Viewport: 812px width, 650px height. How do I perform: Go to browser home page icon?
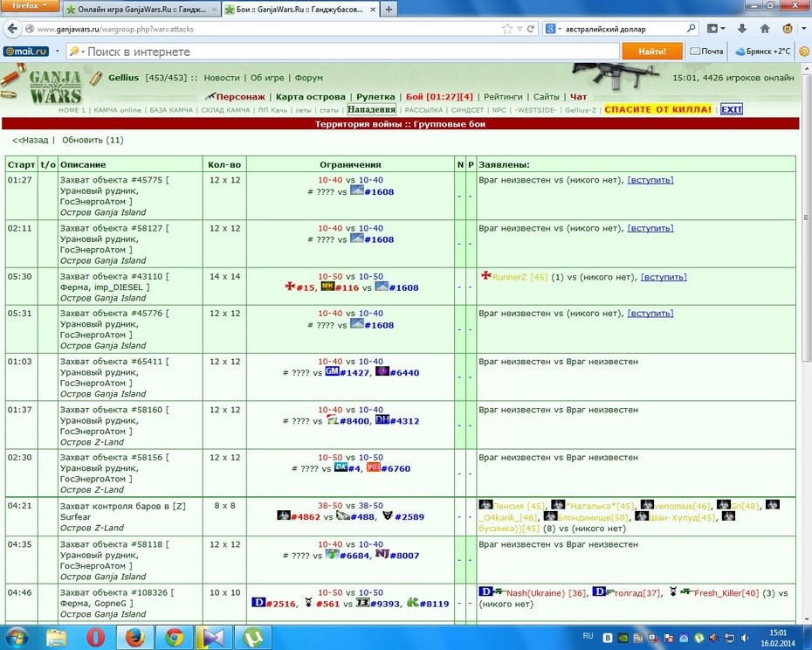764,29
